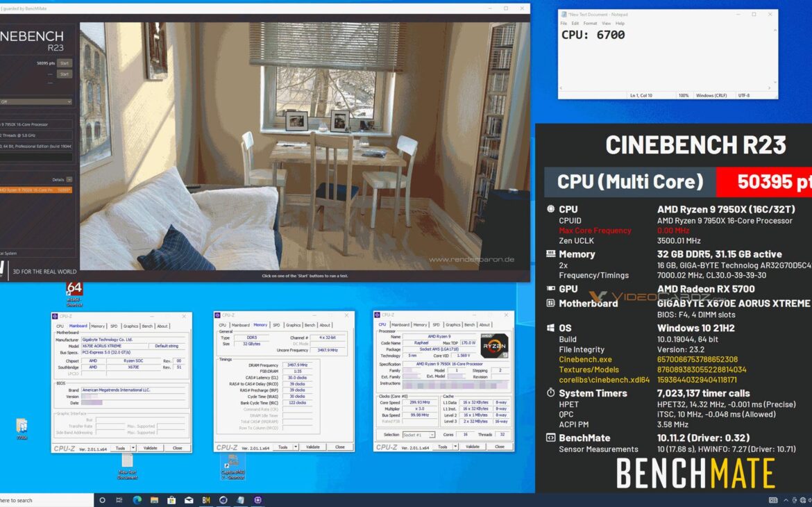
Task: Open the Tools dropdown arrow in CPU-Z
Action: [x=455, y=446]
